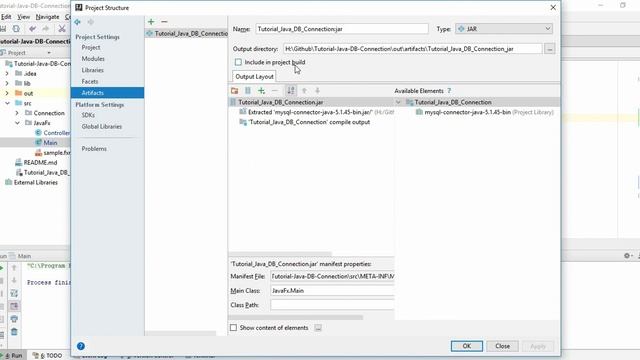Enable Include in project build
This screenshot has height=360, width=640.
[x=238, y=62]
